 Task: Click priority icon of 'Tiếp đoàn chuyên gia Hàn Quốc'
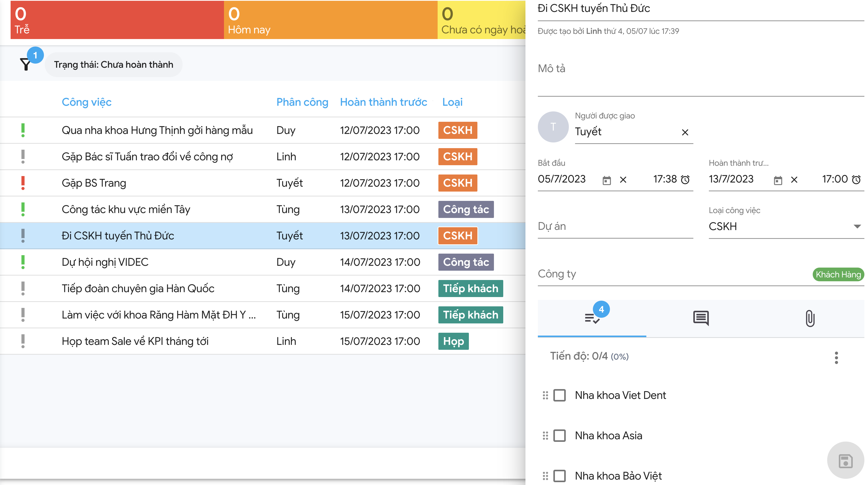[x=23, y=288]
